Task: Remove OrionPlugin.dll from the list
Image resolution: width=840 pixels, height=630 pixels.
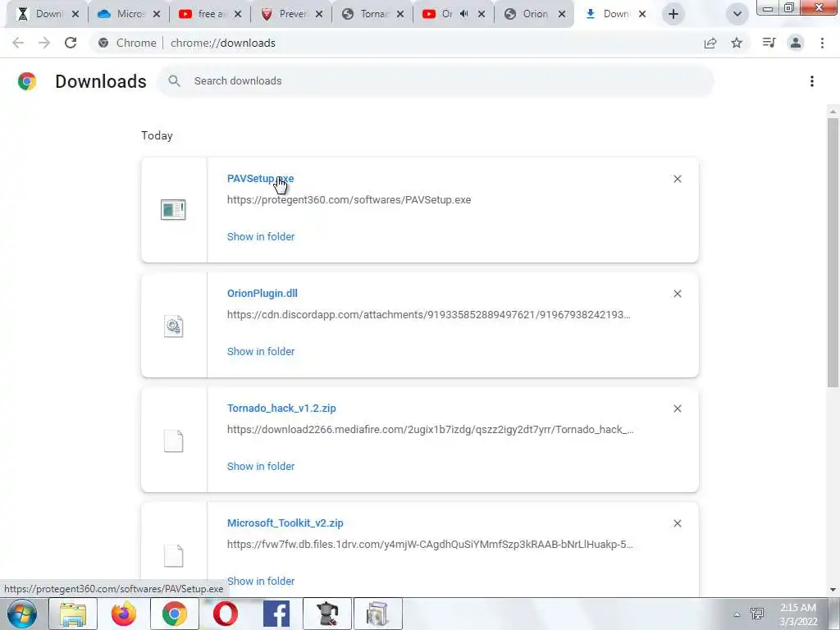Action: 677,294
